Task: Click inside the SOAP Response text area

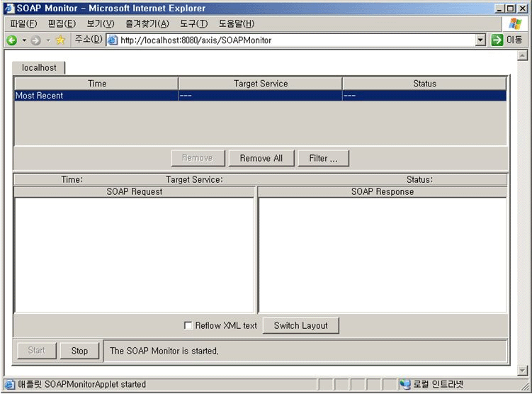Action: pos(383,255)
